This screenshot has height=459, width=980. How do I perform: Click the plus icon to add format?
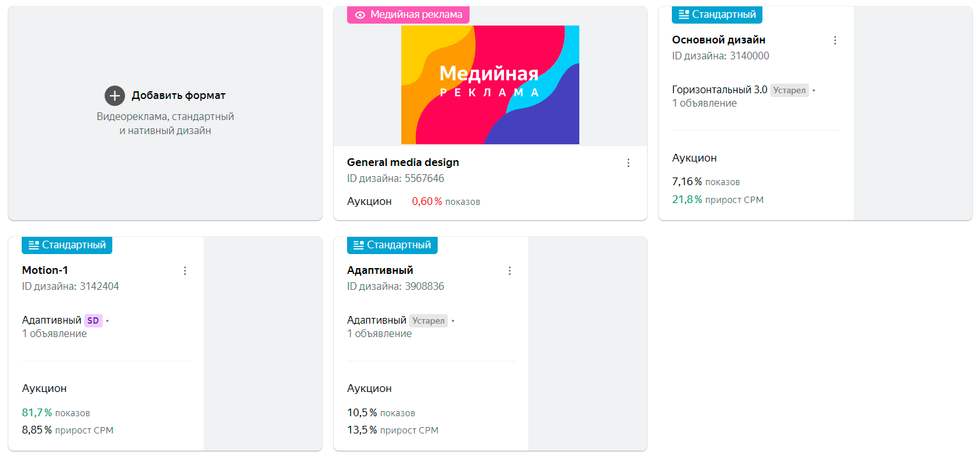115,96
